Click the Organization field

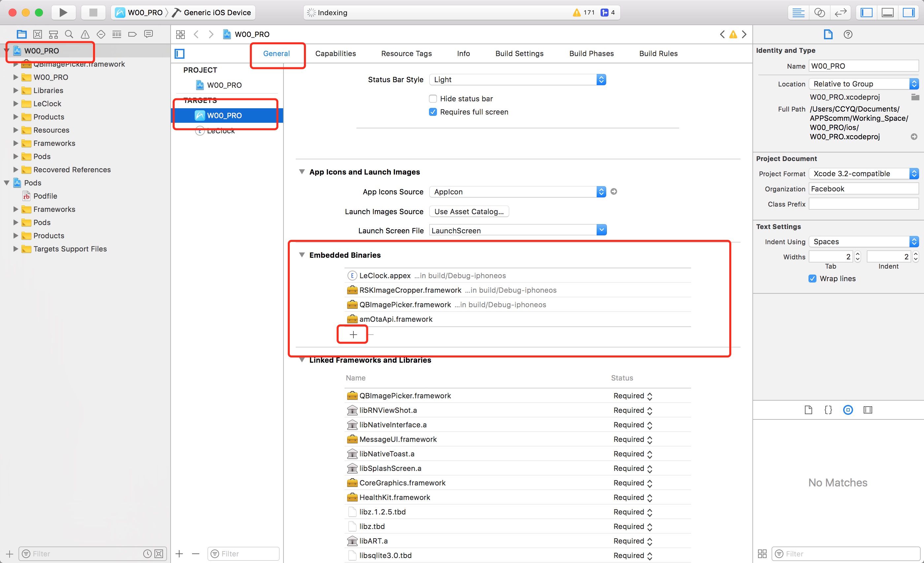[x=864, y=189]
